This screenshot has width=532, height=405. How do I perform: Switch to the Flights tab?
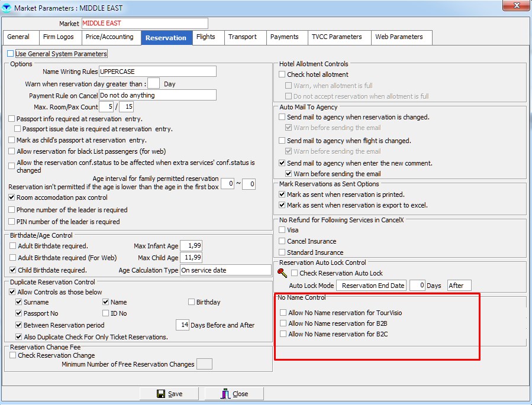point(206,37)
